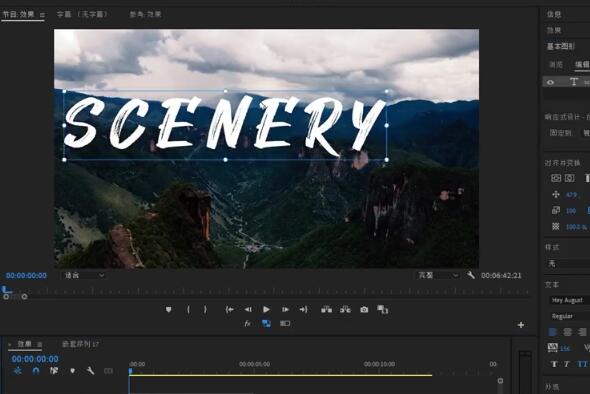Toggle all caps TT button
This screenshot has height=394, width=590.
click(x=582, y=364)
